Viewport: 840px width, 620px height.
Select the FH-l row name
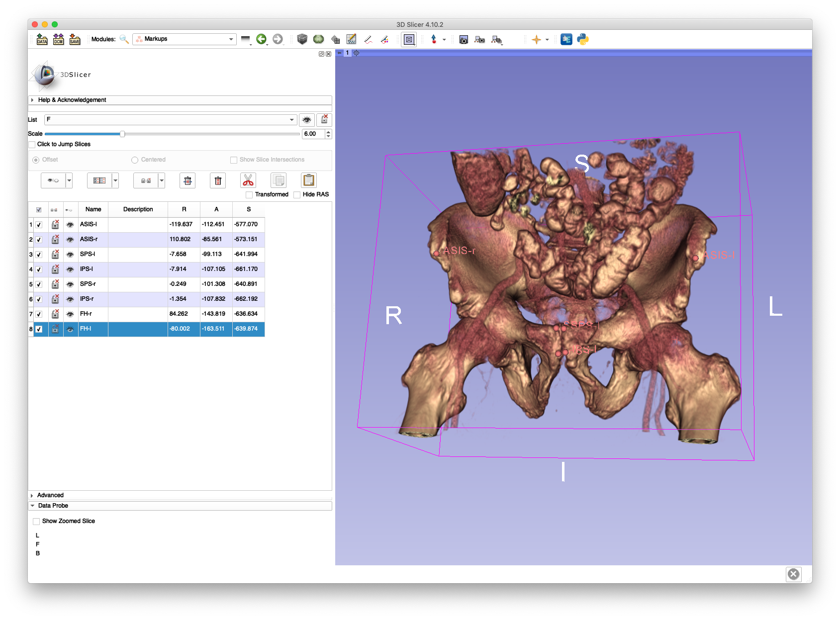click(86, 329)
